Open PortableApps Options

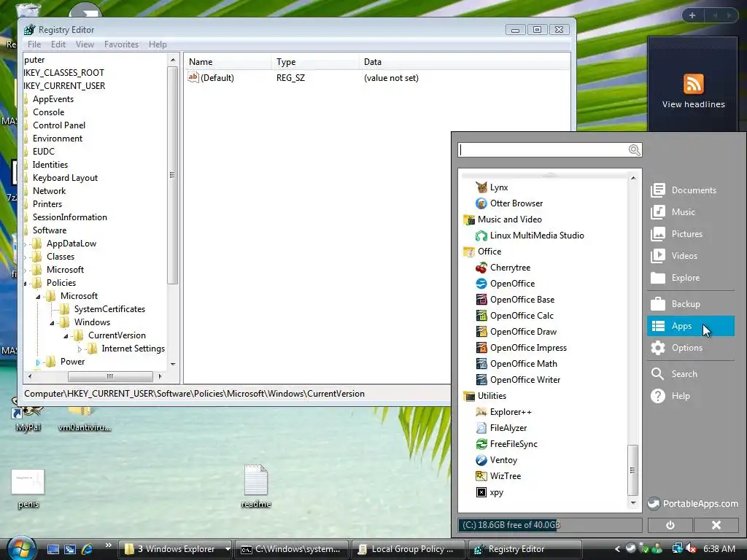[676, 348]
